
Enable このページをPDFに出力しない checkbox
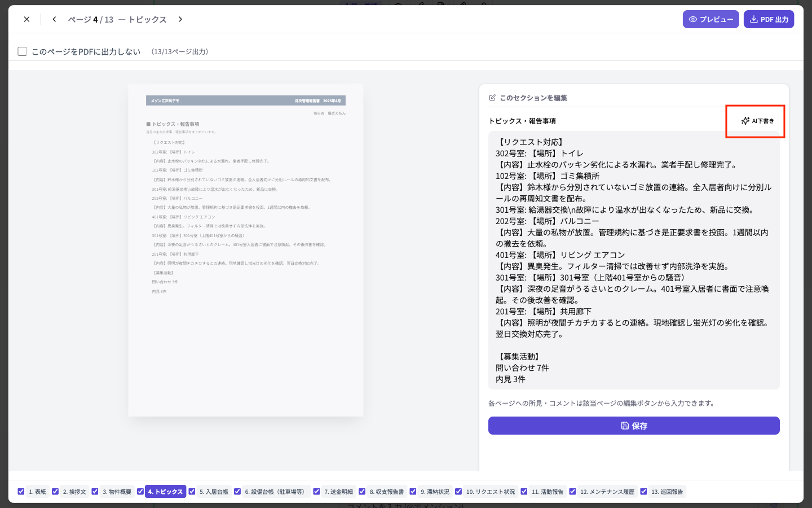22,51
